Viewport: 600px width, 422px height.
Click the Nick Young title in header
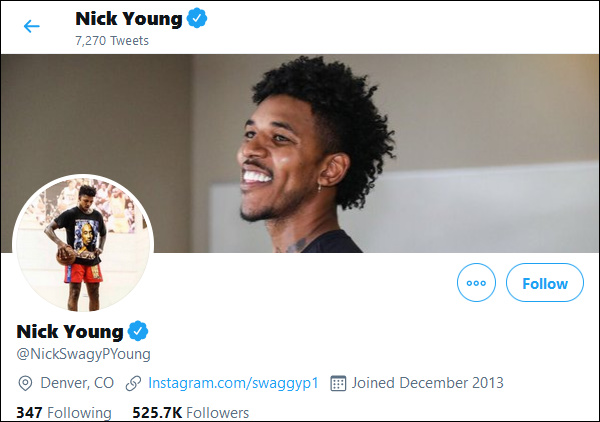[x=129, y=18]
